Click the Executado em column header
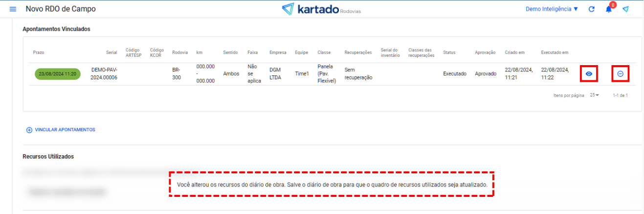This screenshot has height=214, width=644. coord(555,52)
